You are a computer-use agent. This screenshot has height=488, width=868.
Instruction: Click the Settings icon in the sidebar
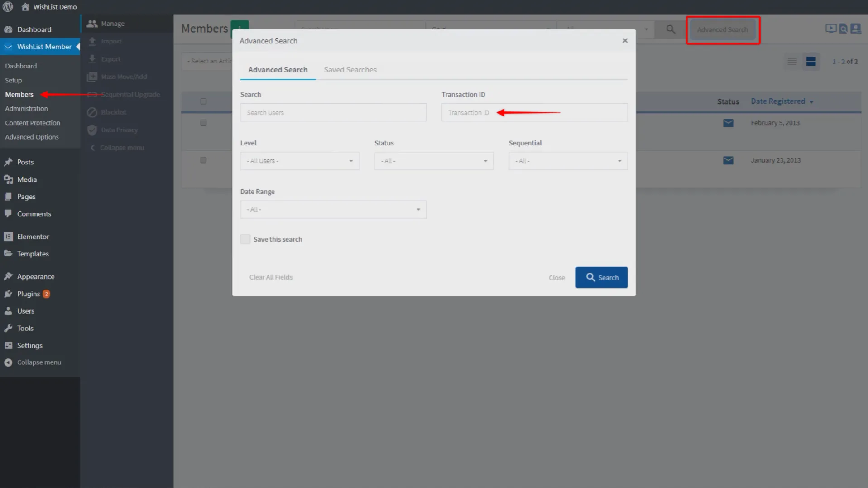pyautogui.click(x=8, y=345)
